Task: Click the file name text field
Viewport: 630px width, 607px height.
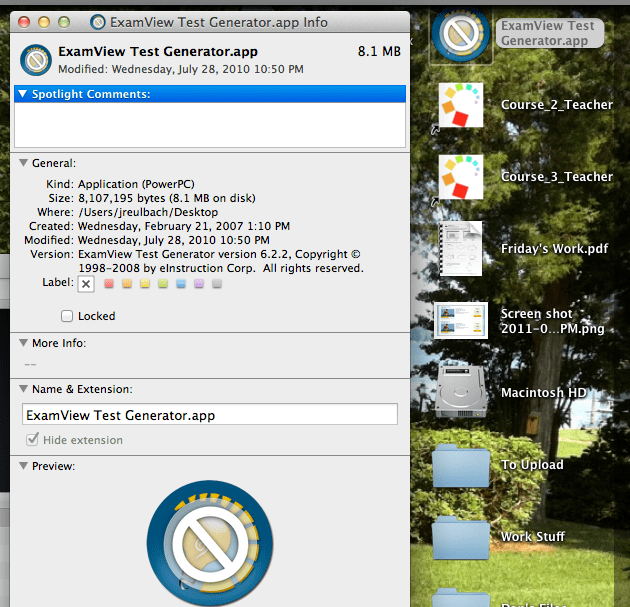Action: coord(209,414)
